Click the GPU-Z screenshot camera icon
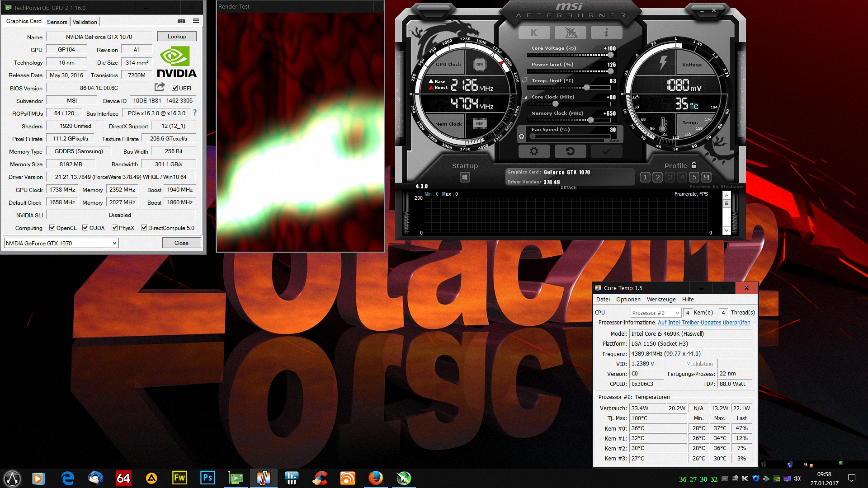This screenshot has width=868, height=488. [x=181, y=21]
